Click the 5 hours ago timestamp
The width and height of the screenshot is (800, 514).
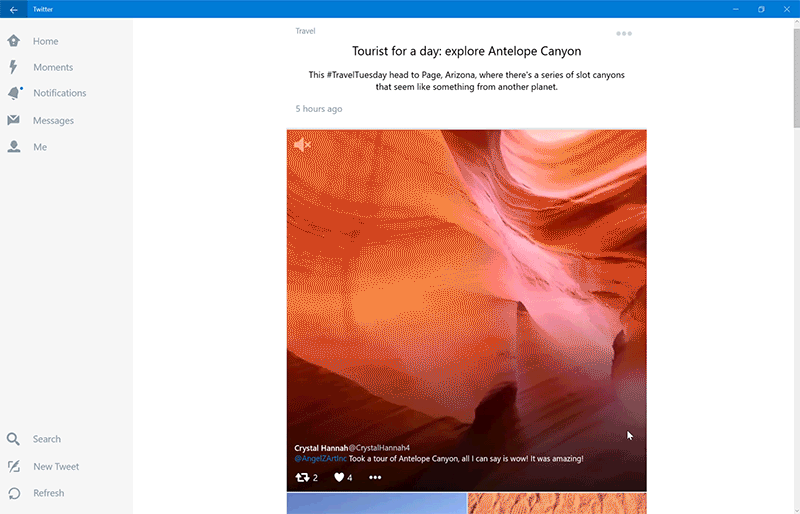tap(319, 109)
